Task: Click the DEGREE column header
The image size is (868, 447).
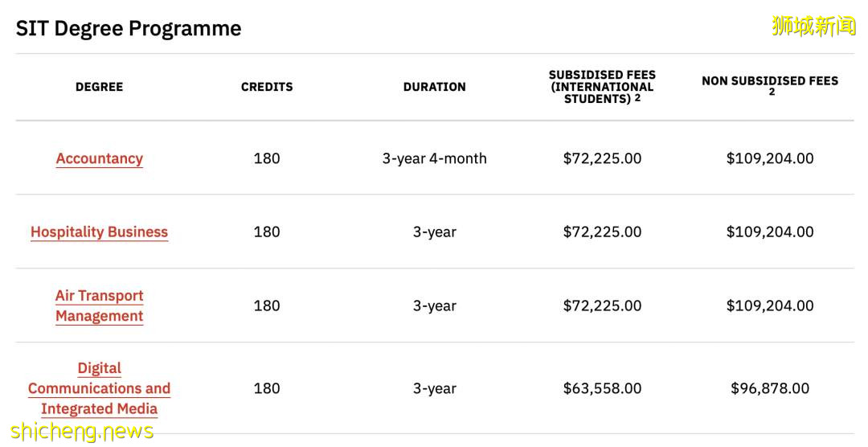Action: tap(100, 87)
